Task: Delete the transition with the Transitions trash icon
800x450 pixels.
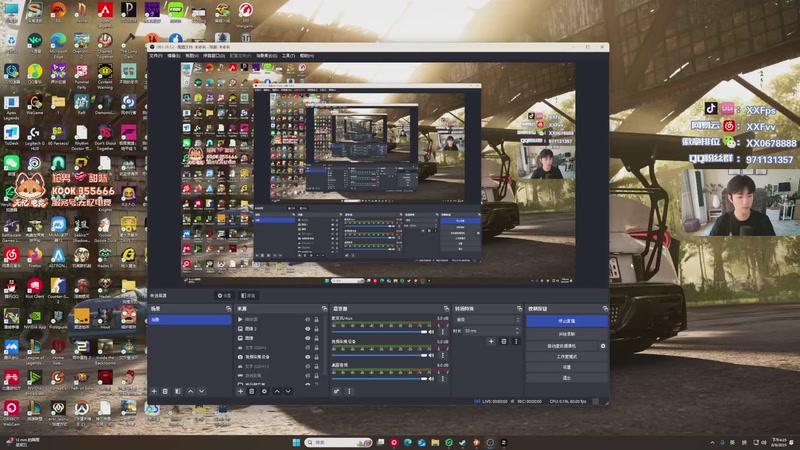Action: pos(504,341)
